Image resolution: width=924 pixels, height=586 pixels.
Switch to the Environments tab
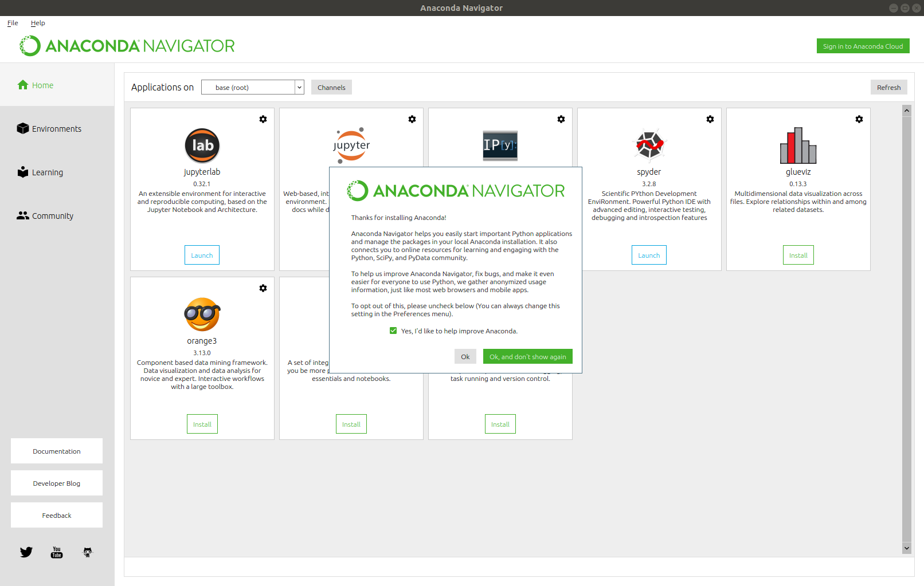57,128
